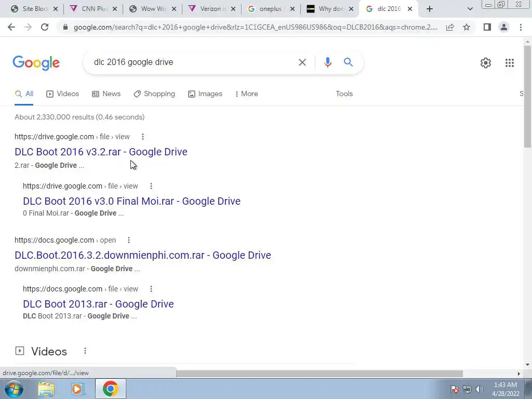Reload the page with the refresh icon
This screenshot has height=399, width=532.
click(45, 27)
